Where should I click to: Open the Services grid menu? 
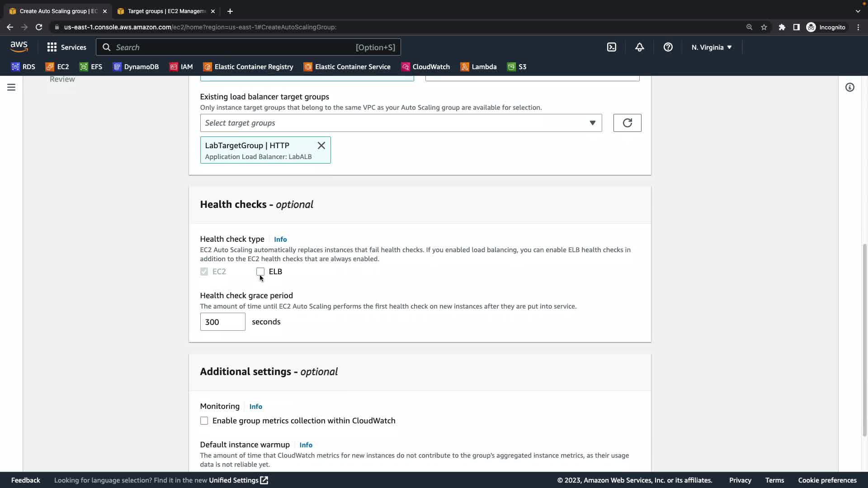tap(66, 47)
